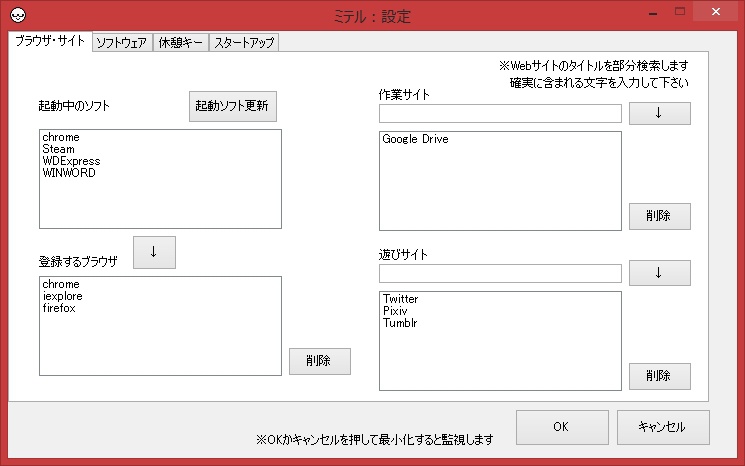Confirm settings with the OK button
Screen dimensions: 745x466
point(562,427)
